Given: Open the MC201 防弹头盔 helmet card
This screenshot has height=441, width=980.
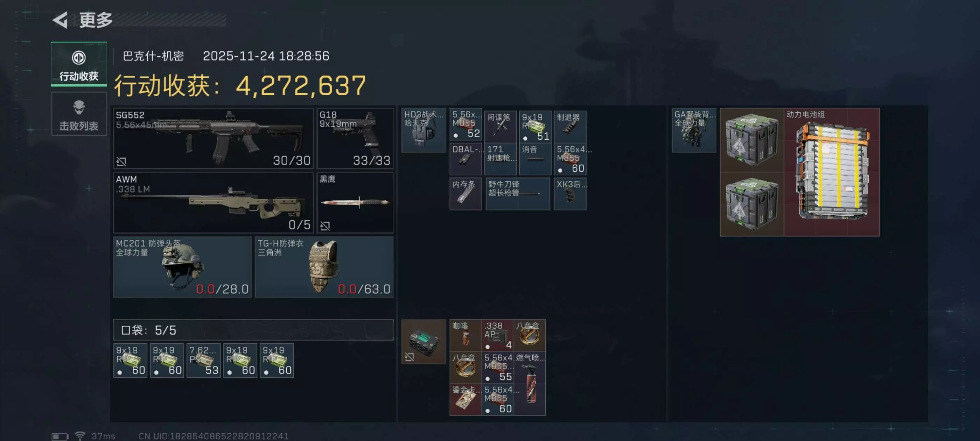Looking at the screenshot, I should 183,267.
